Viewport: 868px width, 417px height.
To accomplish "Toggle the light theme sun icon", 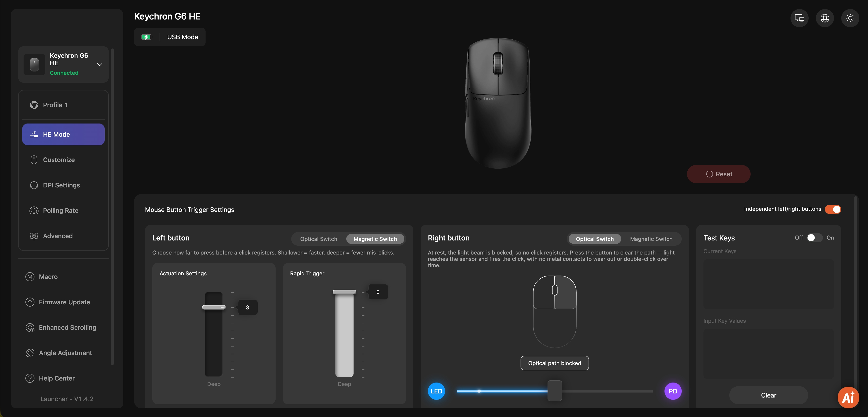I will coord(850,18).
